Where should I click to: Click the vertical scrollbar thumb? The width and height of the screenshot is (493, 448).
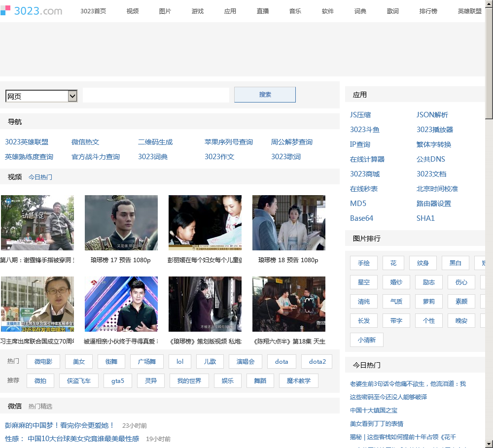[x=489, y=63]
